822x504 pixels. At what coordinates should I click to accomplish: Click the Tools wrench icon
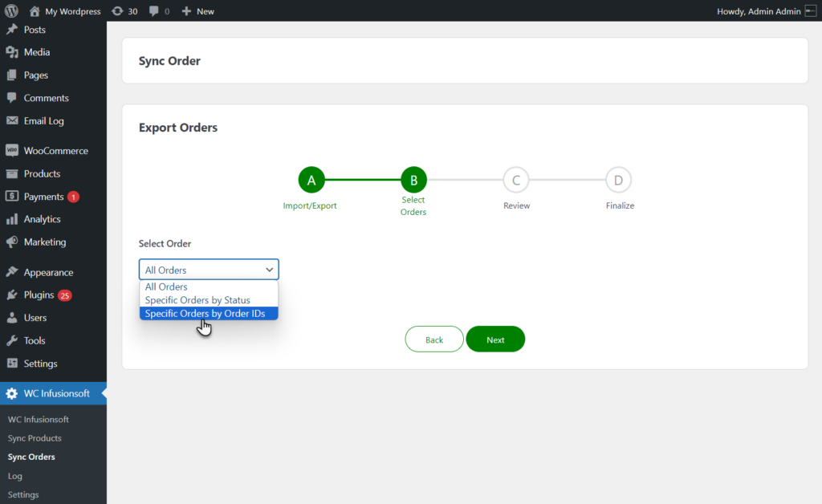(12, 340)
